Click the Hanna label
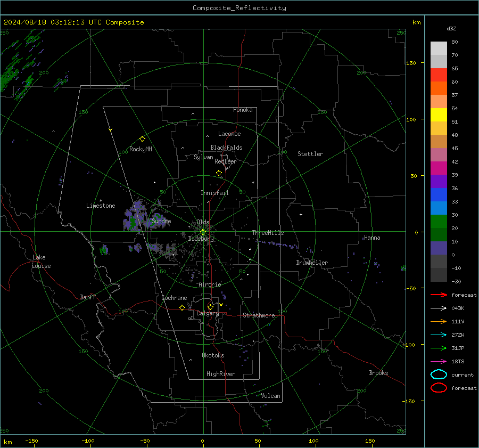479x448 pixels. coord(372,238)
